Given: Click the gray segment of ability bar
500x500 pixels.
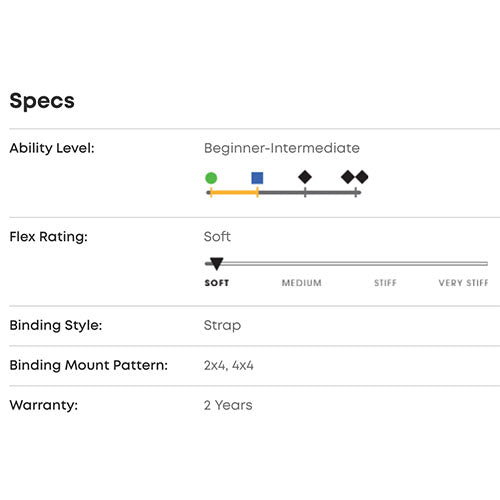Looking at the screenshot, I should pos(310,192).
